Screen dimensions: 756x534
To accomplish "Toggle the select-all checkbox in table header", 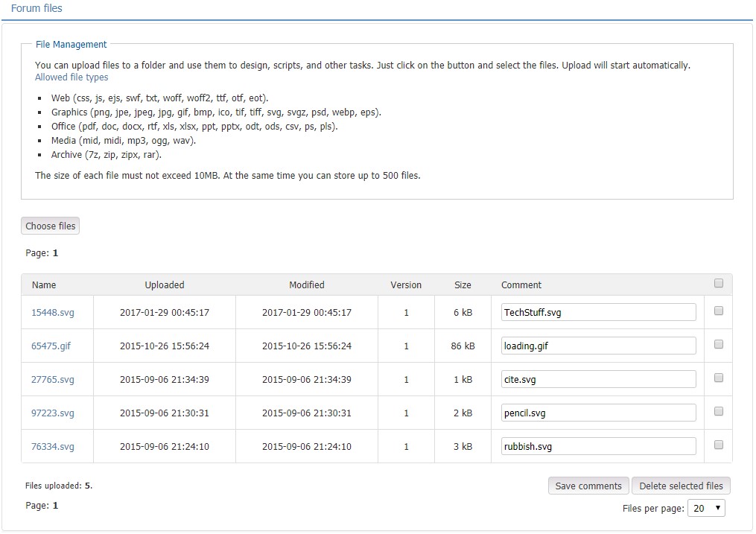I will (718, 283).
